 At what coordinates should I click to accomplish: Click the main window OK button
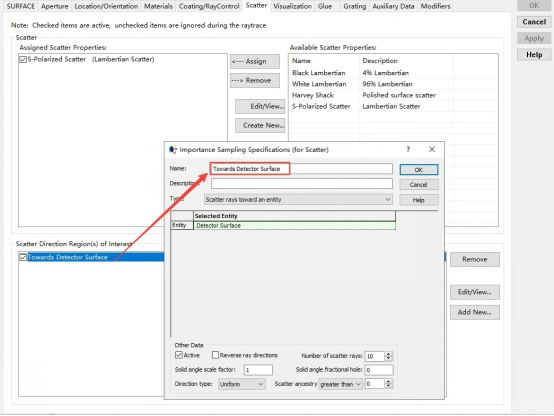click(x=534, y=5)
